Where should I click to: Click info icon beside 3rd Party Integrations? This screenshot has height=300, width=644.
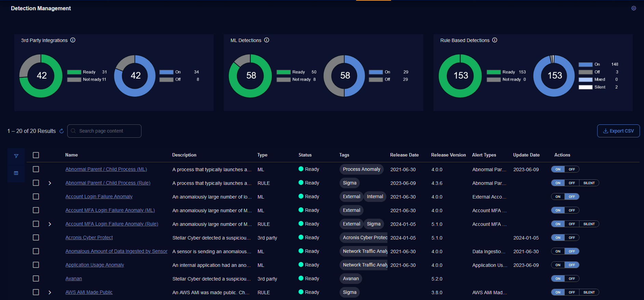tap(73, 40)
